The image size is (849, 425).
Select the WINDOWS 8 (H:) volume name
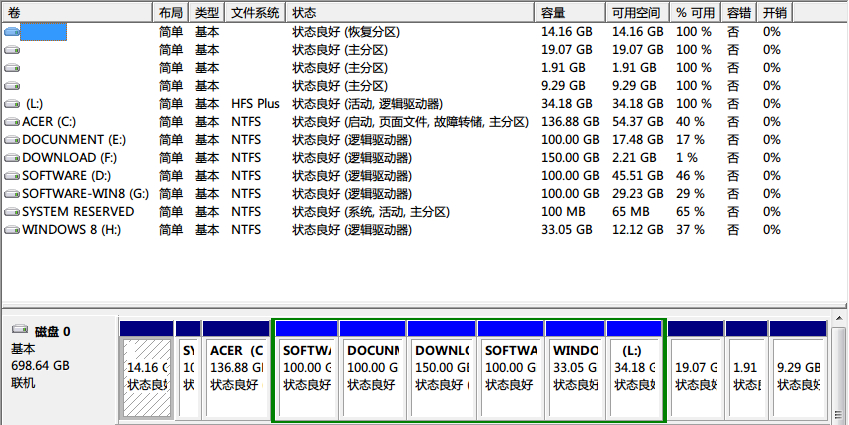72,230
